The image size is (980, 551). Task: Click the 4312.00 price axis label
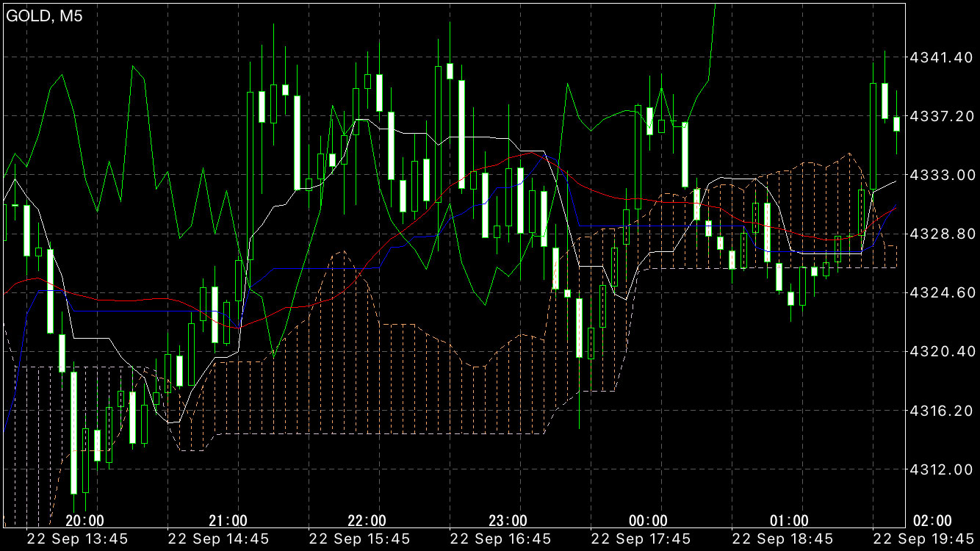941,469
